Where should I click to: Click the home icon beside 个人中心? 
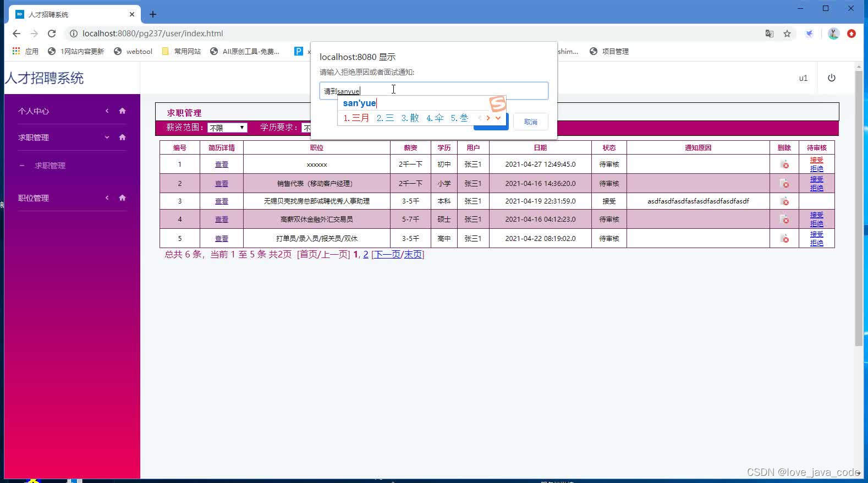point(122,111)
